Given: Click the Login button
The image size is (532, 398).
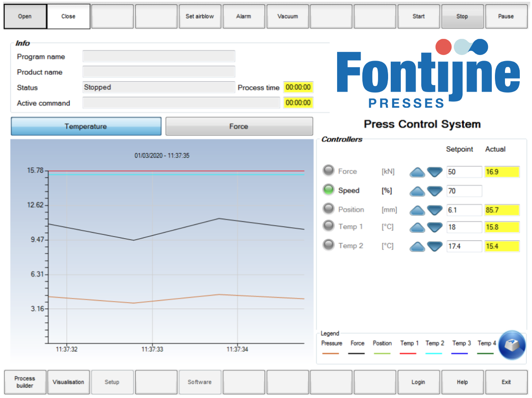Looking at the screenshot, I should pos(419,382).
